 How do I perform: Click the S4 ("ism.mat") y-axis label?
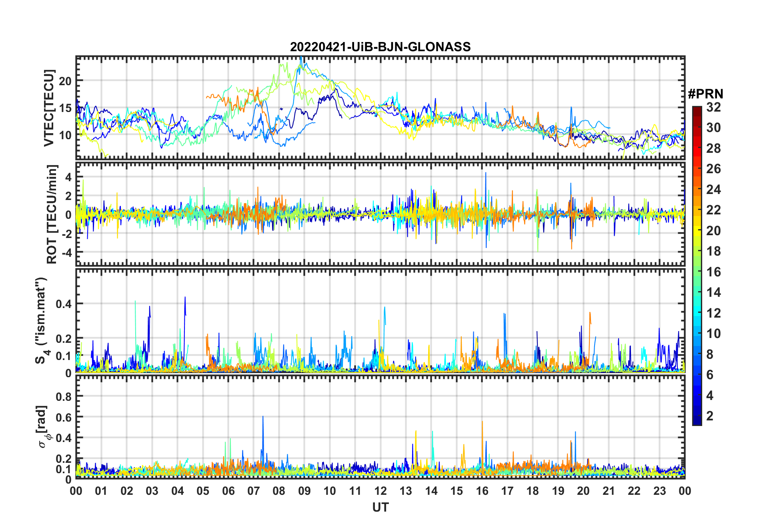[x=41, y=320]
